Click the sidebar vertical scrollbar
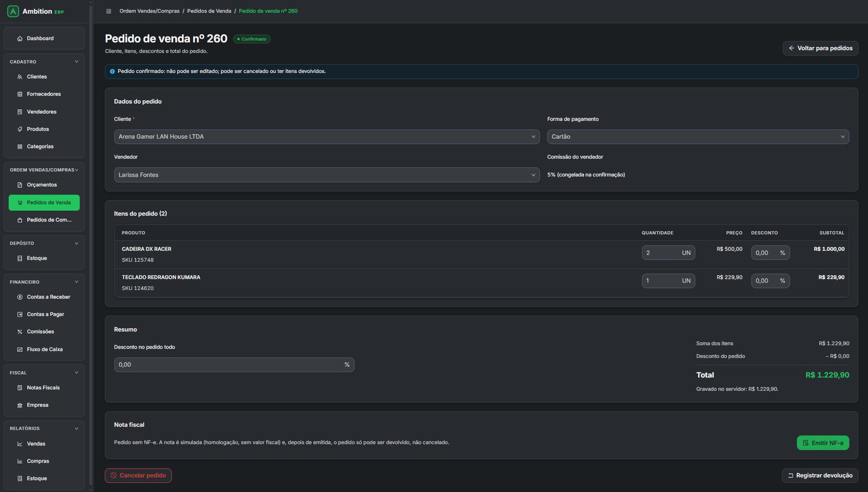Image resolution: width=868 pixels, height=492 pixels. point(91,244)
